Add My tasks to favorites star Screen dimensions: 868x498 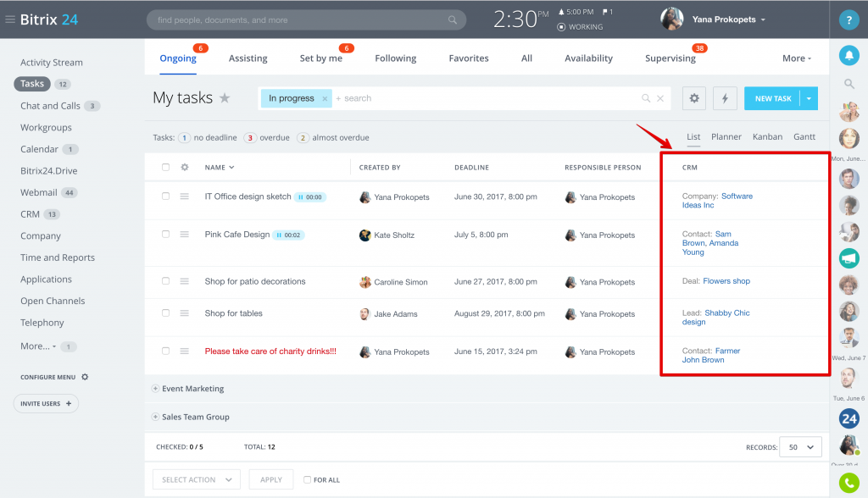(224, 98)
